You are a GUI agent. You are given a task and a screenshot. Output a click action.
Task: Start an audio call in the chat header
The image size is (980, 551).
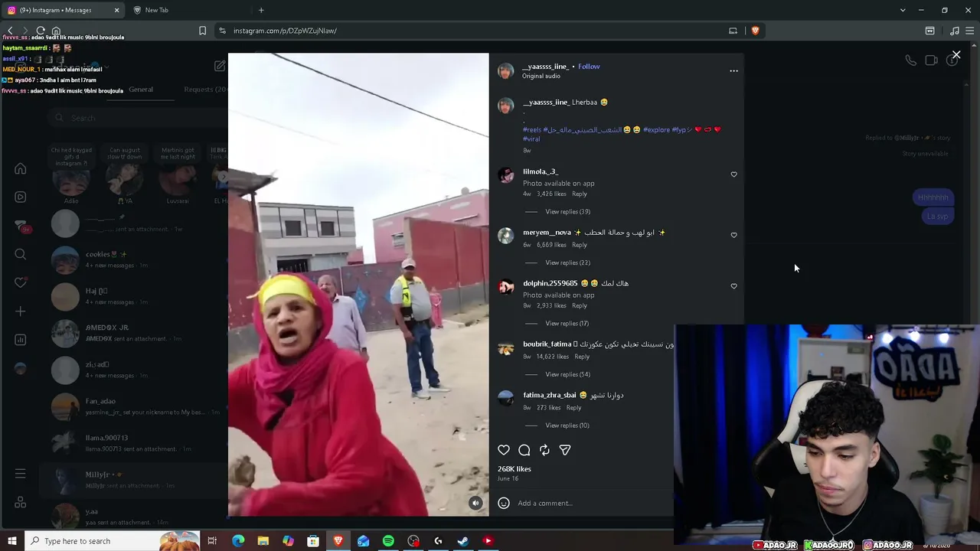coord(911,60)
